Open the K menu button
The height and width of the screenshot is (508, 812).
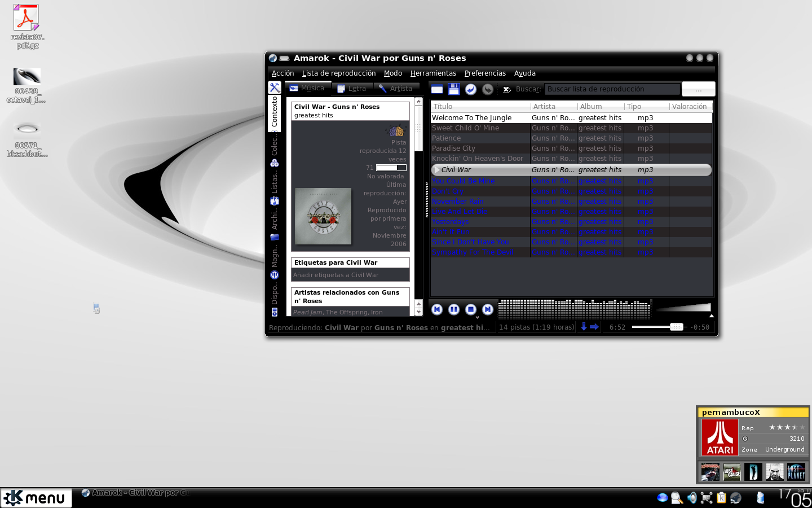tap(36, 498)
